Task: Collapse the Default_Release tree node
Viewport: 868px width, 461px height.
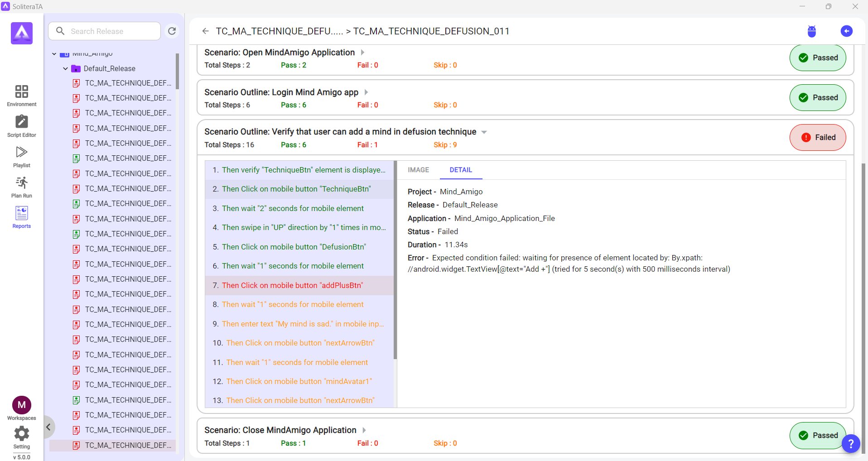Action: click(x=66, y=68)
